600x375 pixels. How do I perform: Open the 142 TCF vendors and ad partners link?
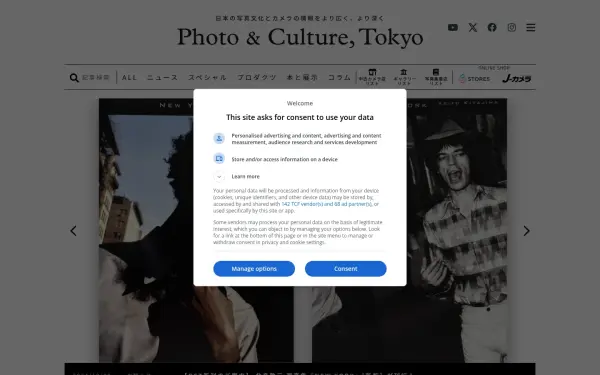(x=326, y=204)
